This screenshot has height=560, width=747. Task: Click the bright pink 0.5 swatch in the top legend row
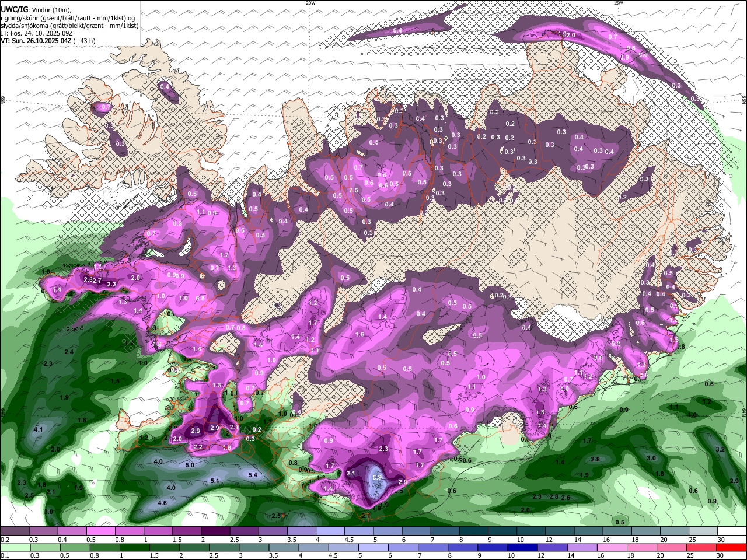pos(100,531)
